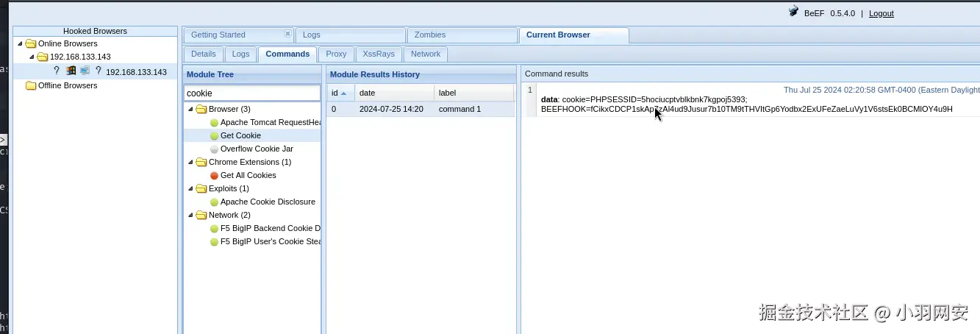Click the label column header
The width and height of the screenshot is (980, 334).
coord(474,93)
